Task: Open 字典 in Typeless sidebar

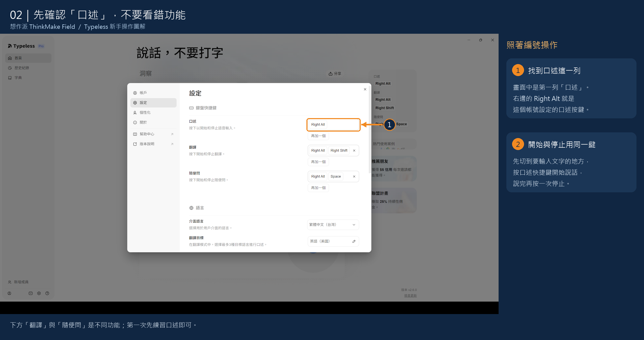Action: [x=28, y=78]
